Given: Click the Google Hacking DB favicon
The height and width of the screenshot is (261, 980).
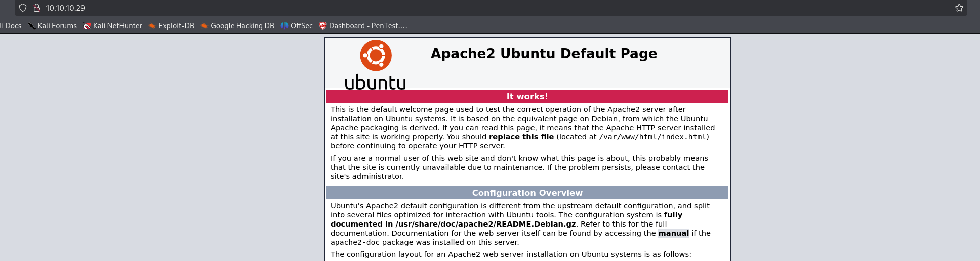Looking at the screenshot, I should 205,26.
